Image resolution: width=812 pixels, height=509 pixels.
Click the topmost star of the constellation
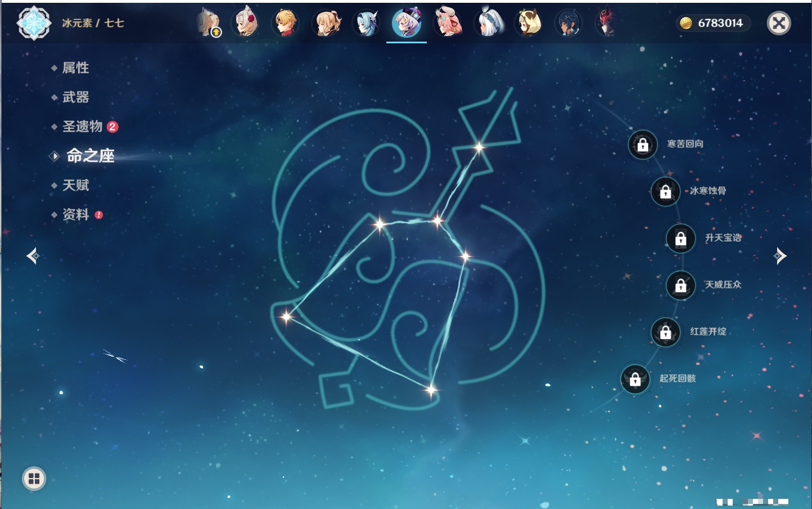(479, 148)
